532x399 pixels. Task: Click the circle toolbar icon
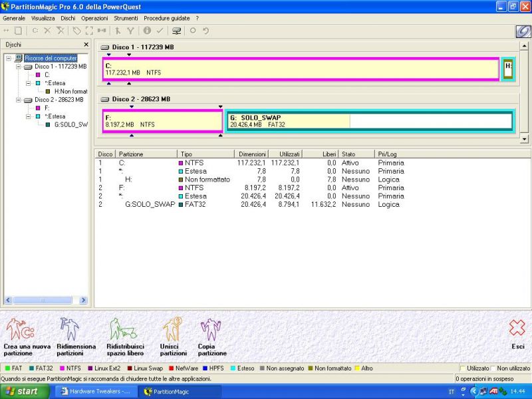coord(193,31)
